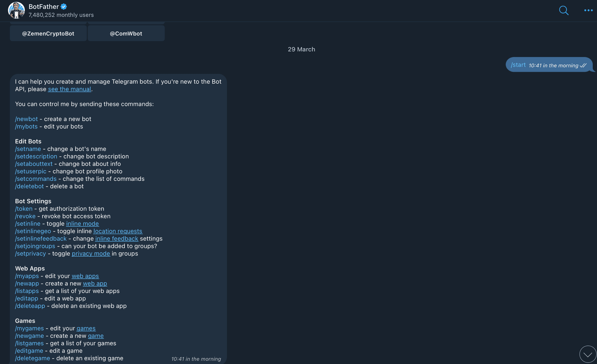The width and height of the screenshot is (597, 364).
Task: Click the /deletebot command
Action: [x=30, y=186]
